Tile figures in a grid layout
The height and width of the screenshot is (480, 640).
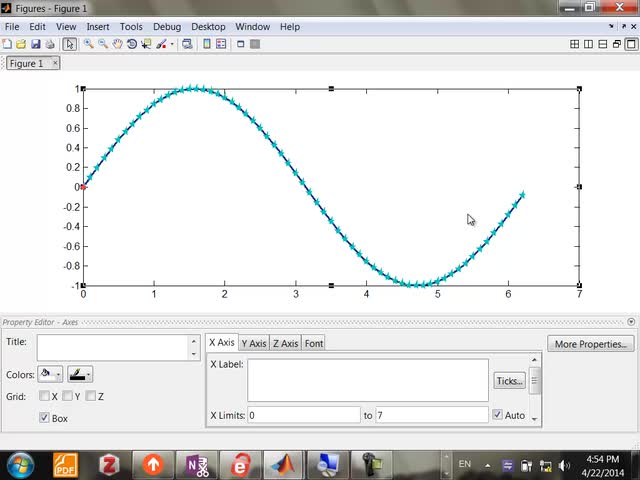pos(574,44)
